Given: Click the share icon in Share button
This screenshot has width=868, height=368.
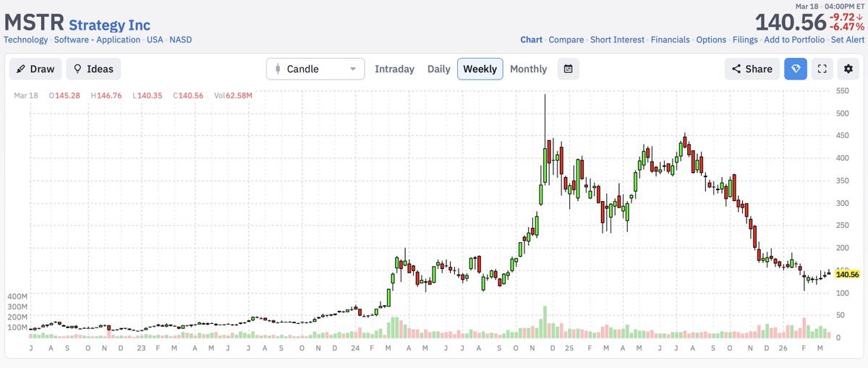Looking at the screenshot, I should (736, 69).
